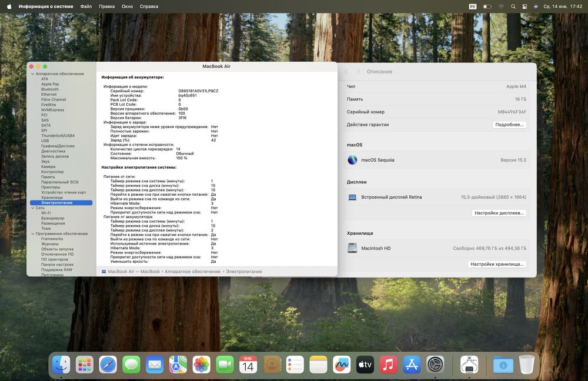Select Графика/Дисплеи in sidebar

tap(58, 146)
